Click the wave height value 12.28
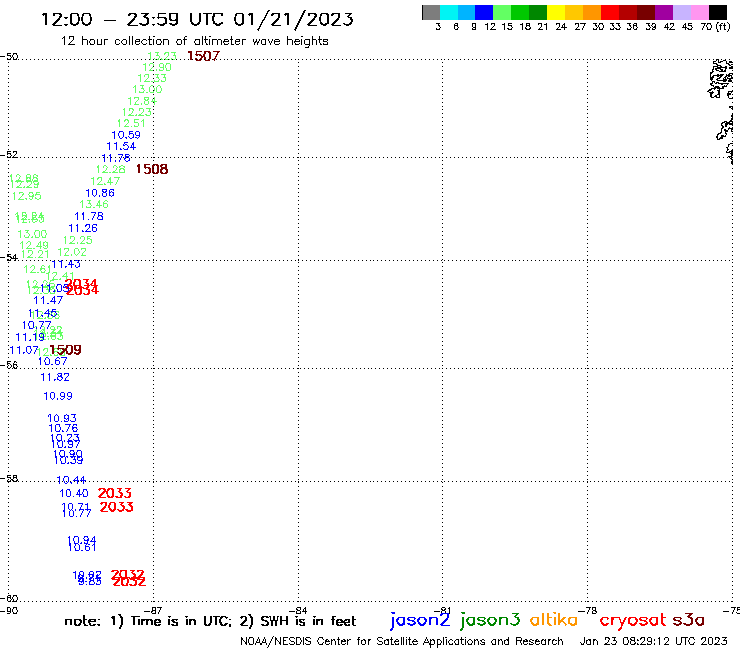Screen dimensions: 740x650 [110, 169]
